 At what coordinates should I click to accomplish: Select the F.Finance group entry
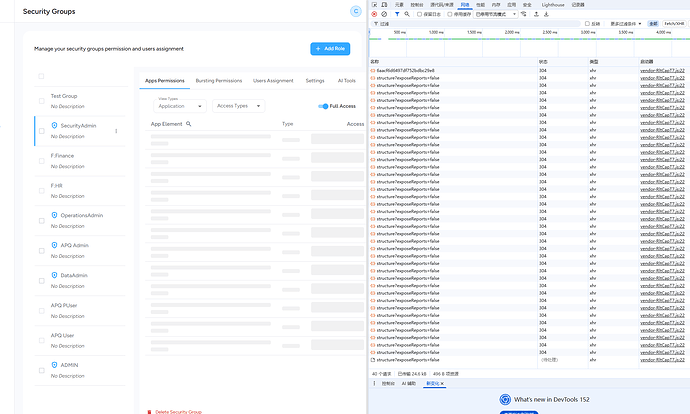[80, 161]
